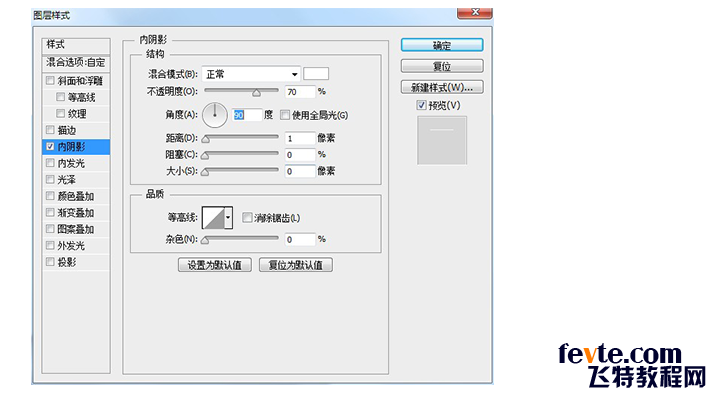Enable the 描边 style checkbox

(x=50, y=130)
